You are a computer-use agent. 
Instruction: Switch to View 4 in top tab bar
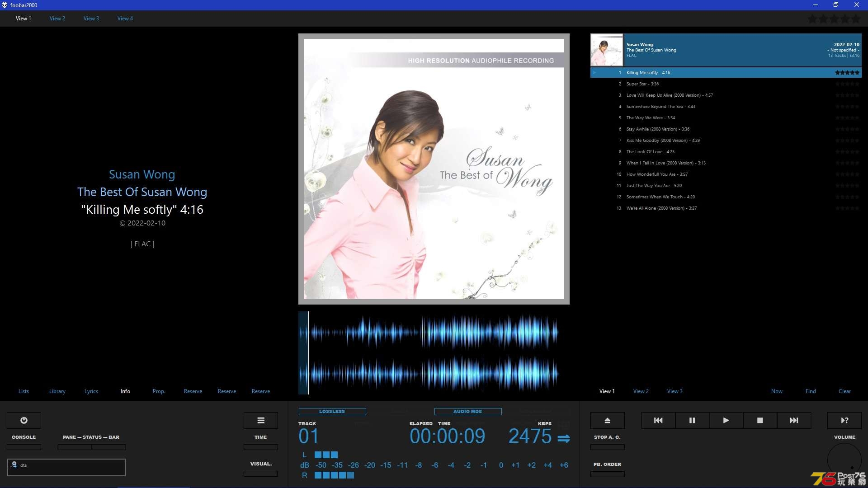pyautogui.click(x=125, y=19)
